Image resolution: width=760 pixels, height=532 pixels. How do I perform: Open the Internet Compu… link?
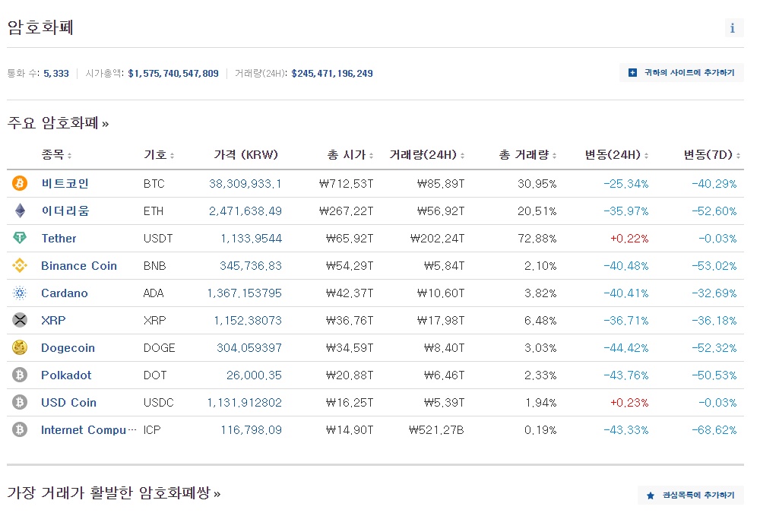89,429
